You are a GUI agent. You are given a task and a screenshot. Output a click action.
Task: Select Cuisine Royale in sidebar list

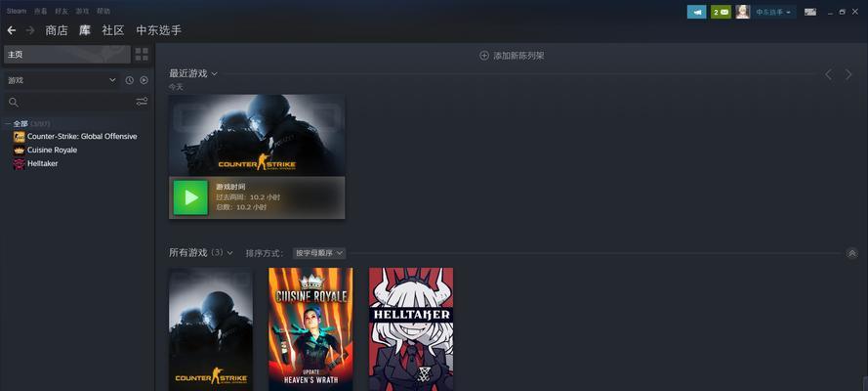click(52, 151)
